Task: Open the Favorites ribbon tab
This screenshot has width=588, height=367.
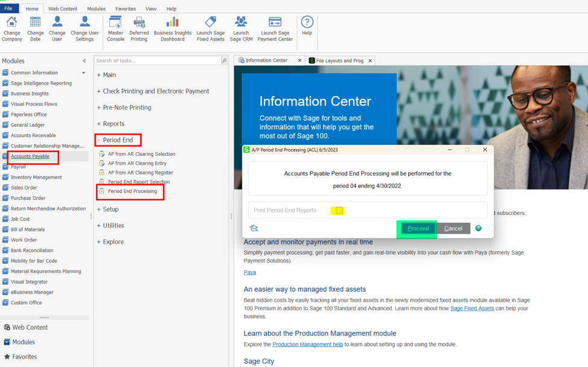Action: click(x=126, y=8)
